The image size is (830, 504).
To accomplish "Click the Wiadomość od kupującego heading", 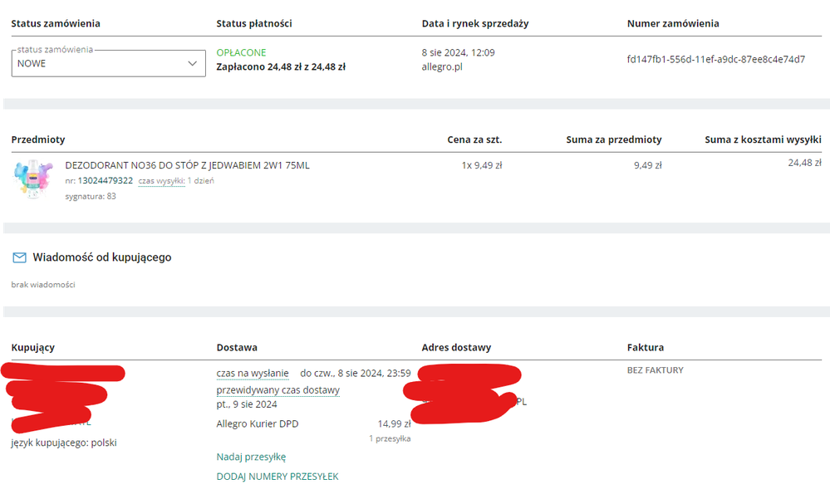I will click(x=102, y=257).
